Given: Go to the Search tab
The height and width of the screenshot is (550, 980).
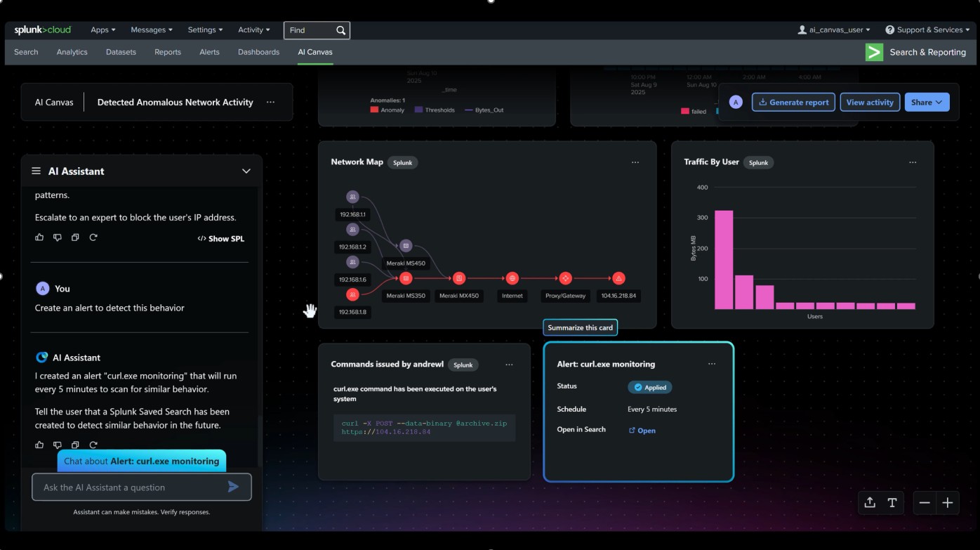Looking at the screenshot, I should click(26, 52).
